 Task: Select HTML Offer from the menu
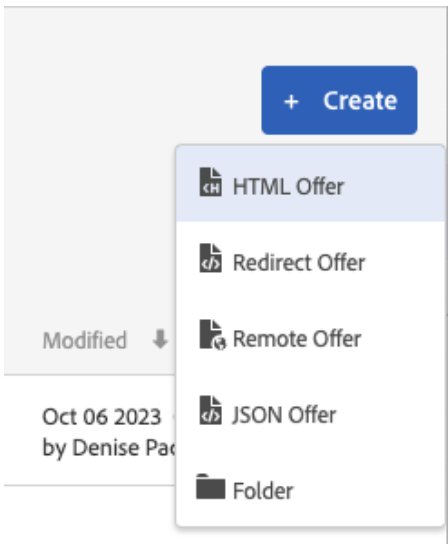(x=288, y=187)
